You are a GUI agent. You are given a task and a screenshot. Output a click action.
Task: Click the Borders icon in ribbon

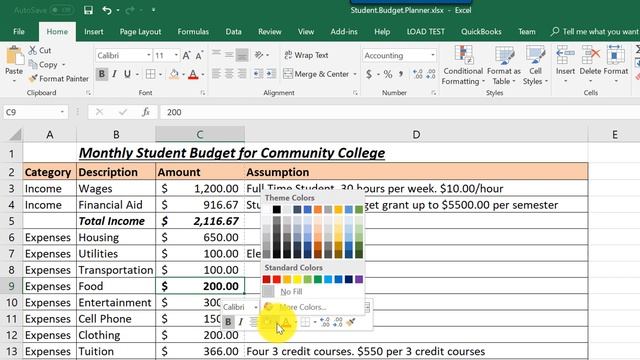tap(151, 74)
